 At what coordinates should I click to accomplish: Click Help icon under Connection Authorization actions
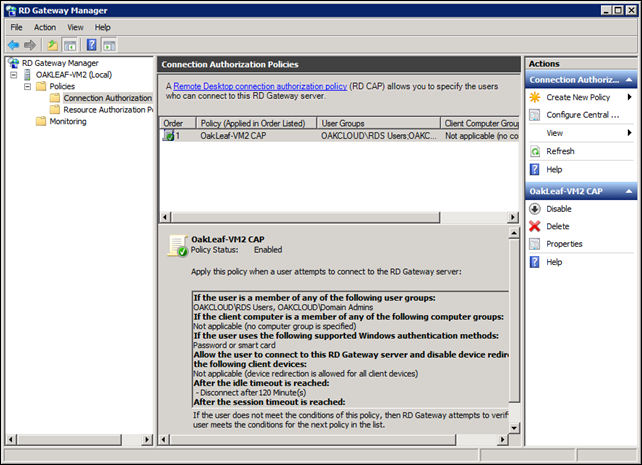[x=534, y=169]
